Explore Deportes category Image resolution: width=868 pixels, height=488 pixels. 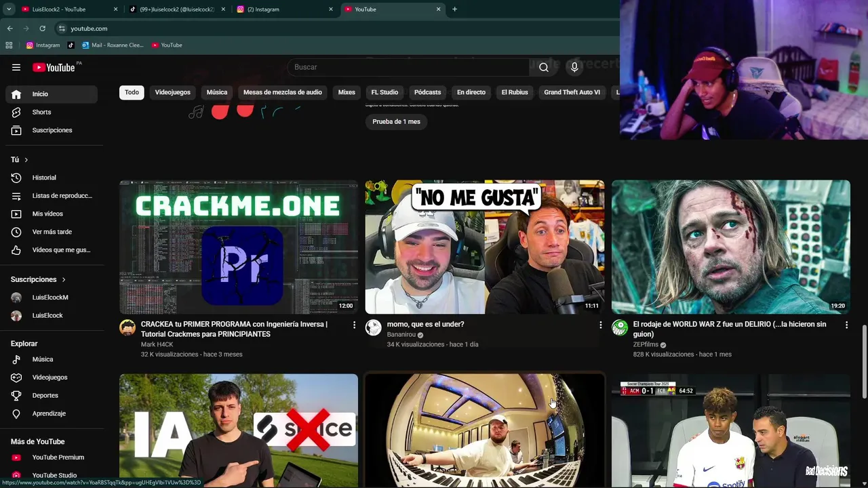(52, 395)
